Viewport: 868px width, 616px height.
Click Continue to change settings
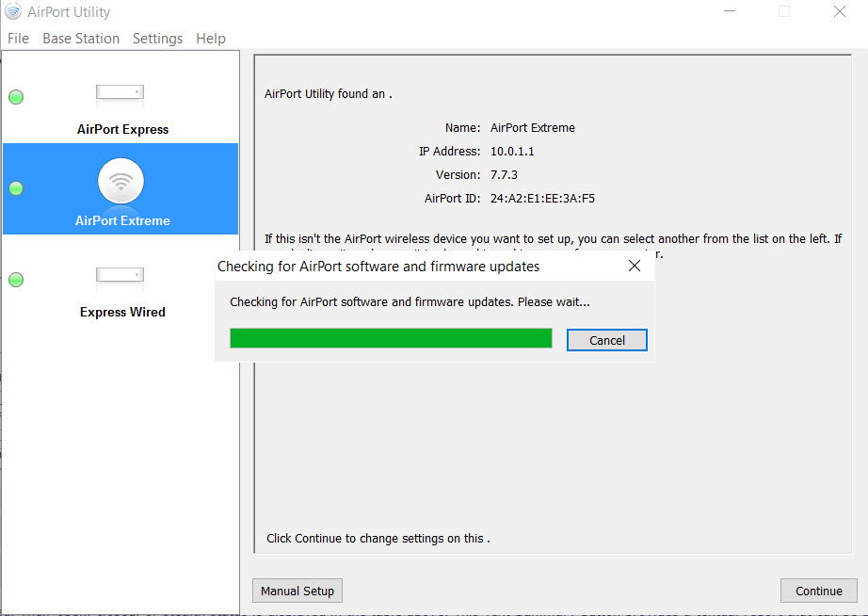click(818, 591)
